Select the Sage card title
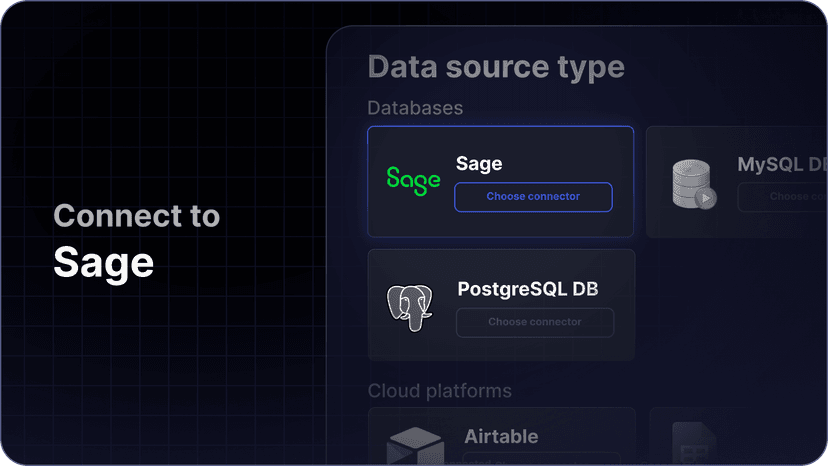 point(479,164)
